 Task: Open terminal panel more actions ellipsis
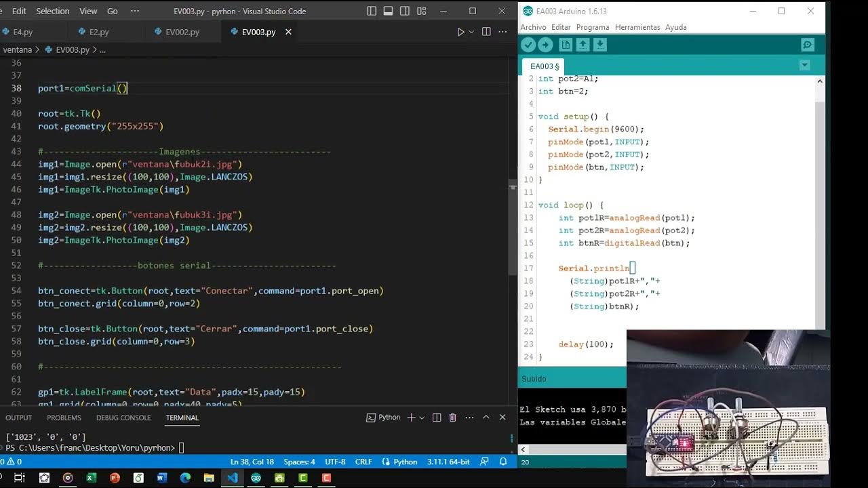(469, 418)
